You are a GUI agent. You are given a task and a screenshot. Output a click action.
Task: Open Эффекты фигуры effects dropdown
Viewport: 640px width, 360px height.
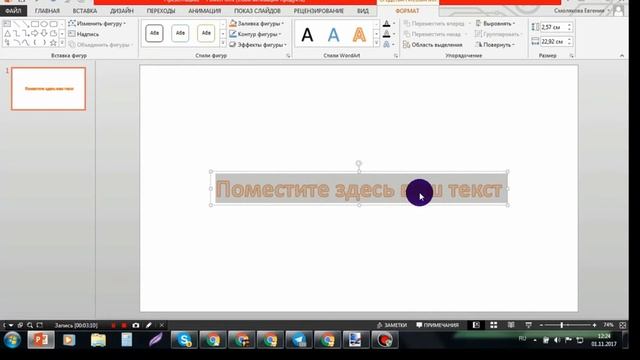[258, 45]
